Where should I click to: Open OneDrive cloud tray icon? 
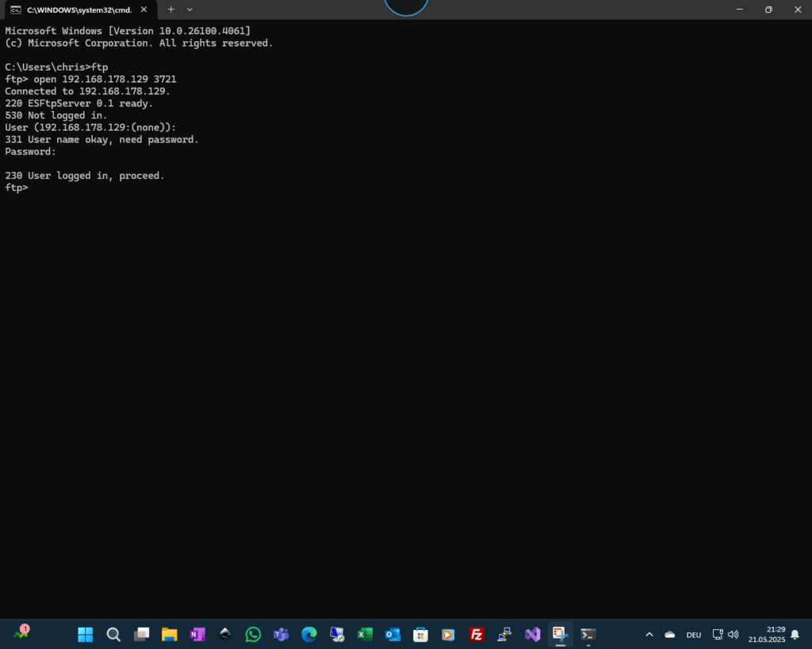pos(669,635)
